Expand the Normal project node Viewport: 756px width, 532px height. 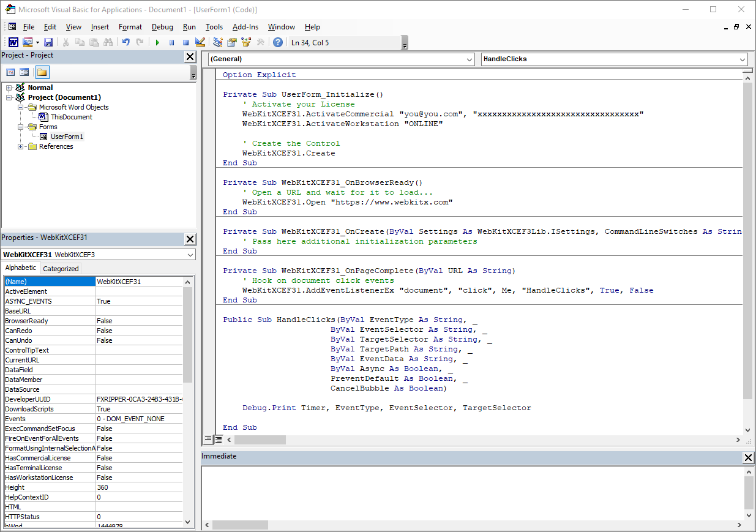click(9, 88)
